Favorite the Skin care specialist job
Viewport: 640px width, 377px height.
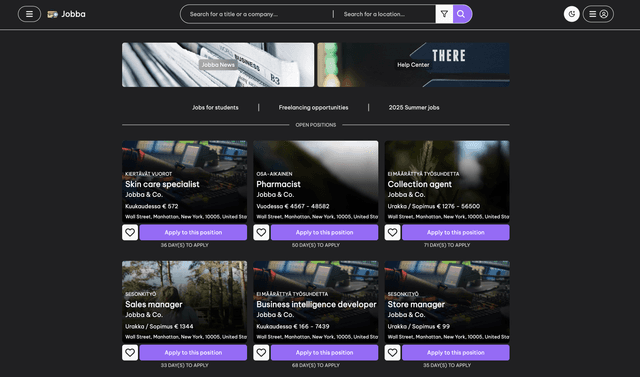point(130,233)
